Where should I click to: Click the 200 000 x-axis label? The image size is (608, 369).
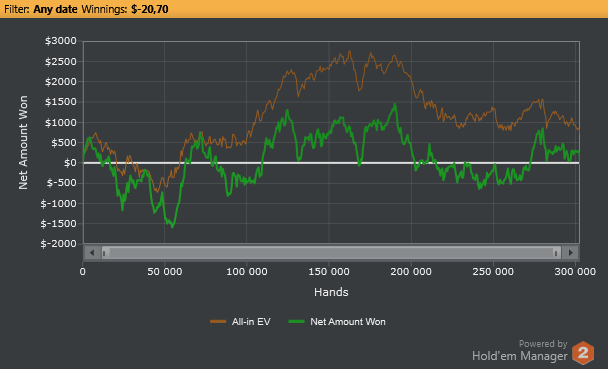coord(411,271)
